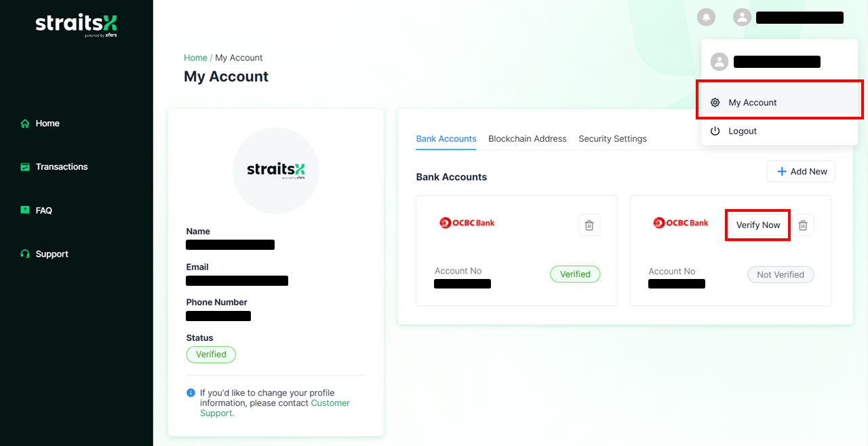
Task: Click the StraitsX profile picture circle
Action: pyautogui.click(x=275, y=170)
